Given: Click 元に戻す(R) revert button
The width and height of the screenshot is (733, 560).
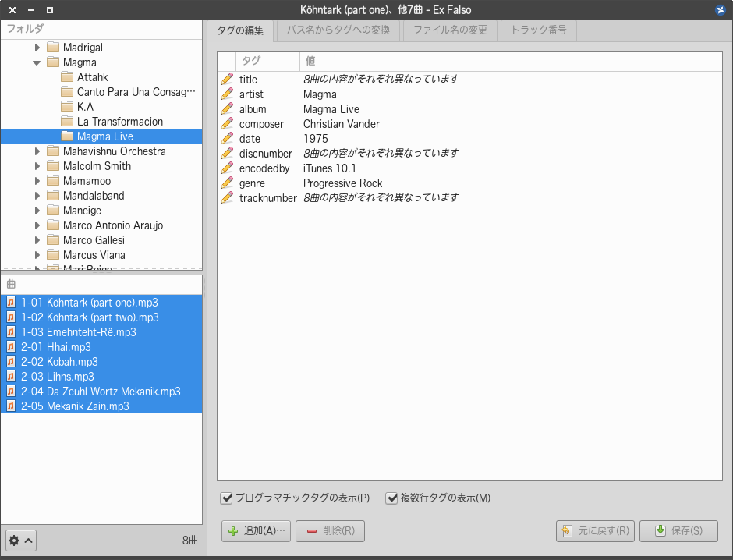Looking at the screenshot, I should click(595, 531).
